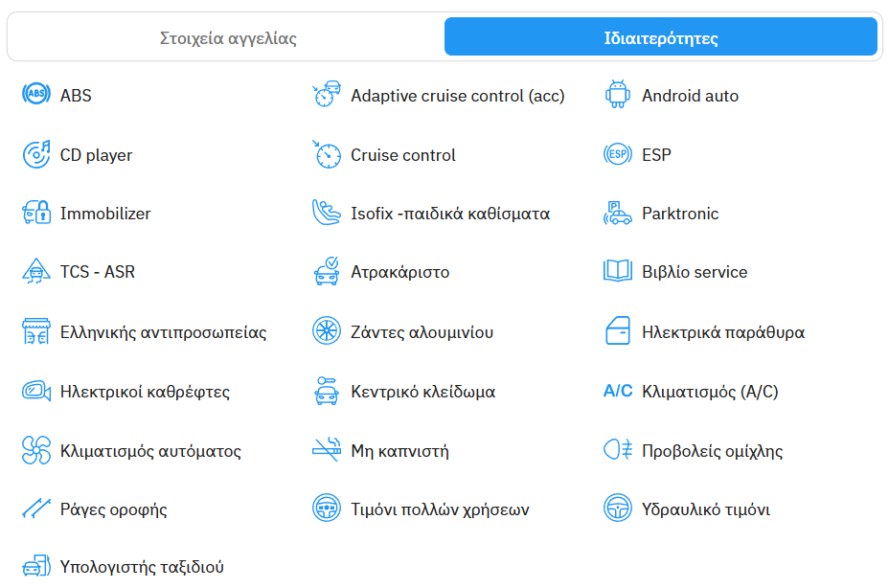Click the Parktronic parking sensor icon
The height and width of the screenshot is (588, 889).
[618, 214]
